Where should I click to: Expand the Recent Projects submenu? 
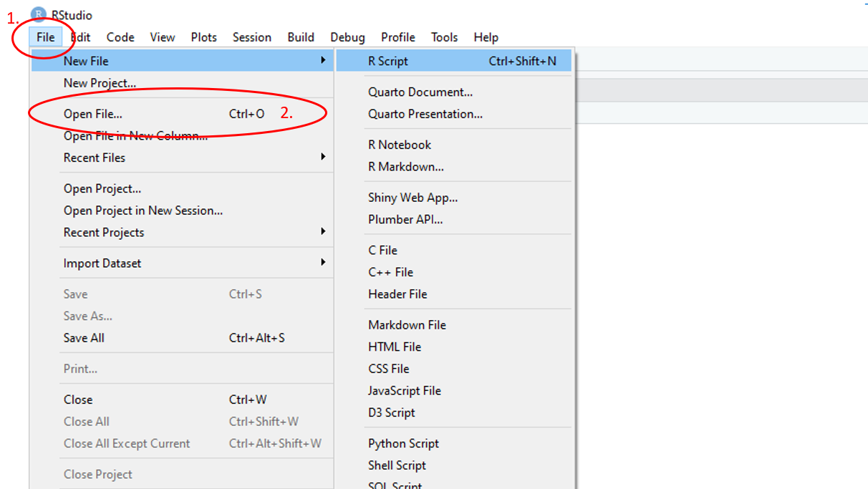tap(182, 233)
